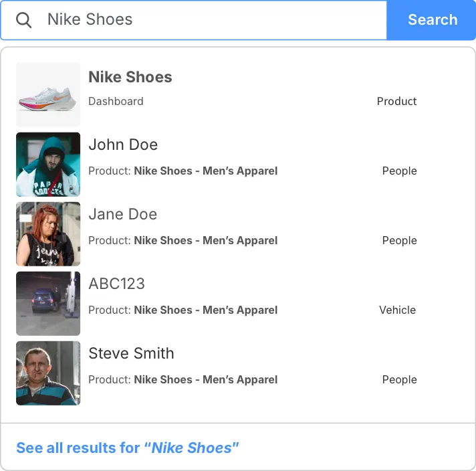Select the Jane Doe result name
The image size is (476, 471).
[x=123, y=214]
